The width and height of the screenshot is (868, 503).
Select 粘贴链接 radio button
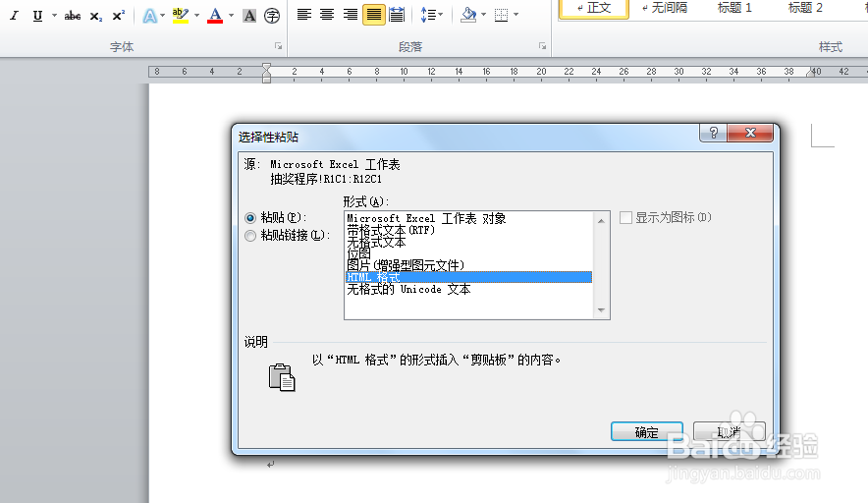(x=250, y=236)
